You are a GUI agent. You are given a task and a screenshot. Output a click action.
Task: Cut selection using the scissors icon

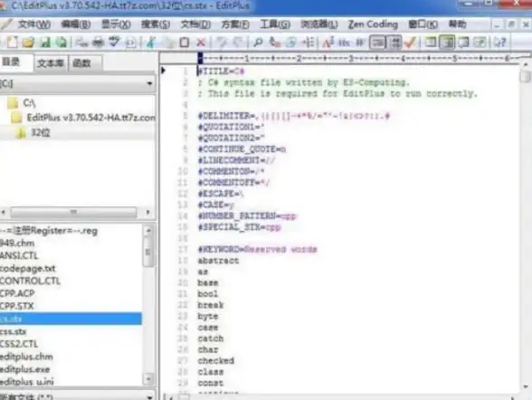pyautogui.click(x=151, y=43)
